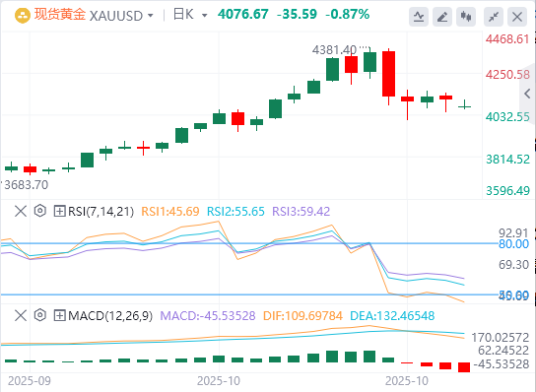Click the RSI(7,14,21) label
Image resolution: width=536 pixels, height=392 pixels.
100,212
